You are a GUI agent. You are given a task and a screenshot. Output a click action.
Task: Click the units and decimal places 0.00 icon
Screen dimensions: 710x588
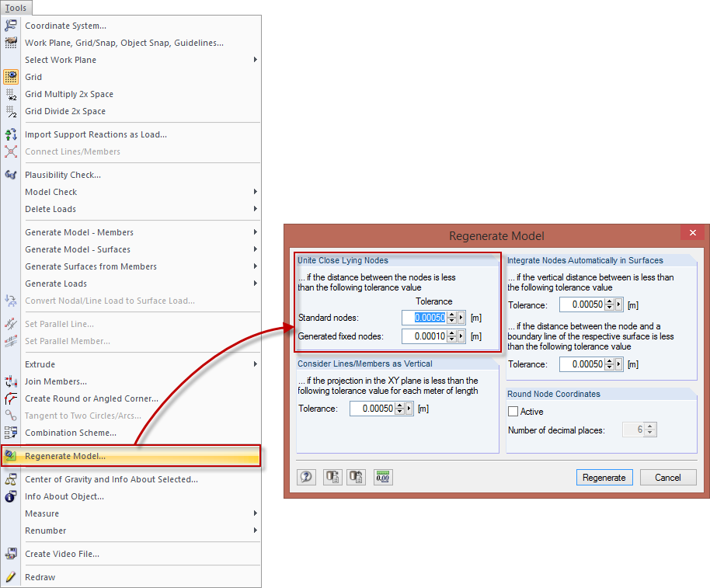[383, 477]
